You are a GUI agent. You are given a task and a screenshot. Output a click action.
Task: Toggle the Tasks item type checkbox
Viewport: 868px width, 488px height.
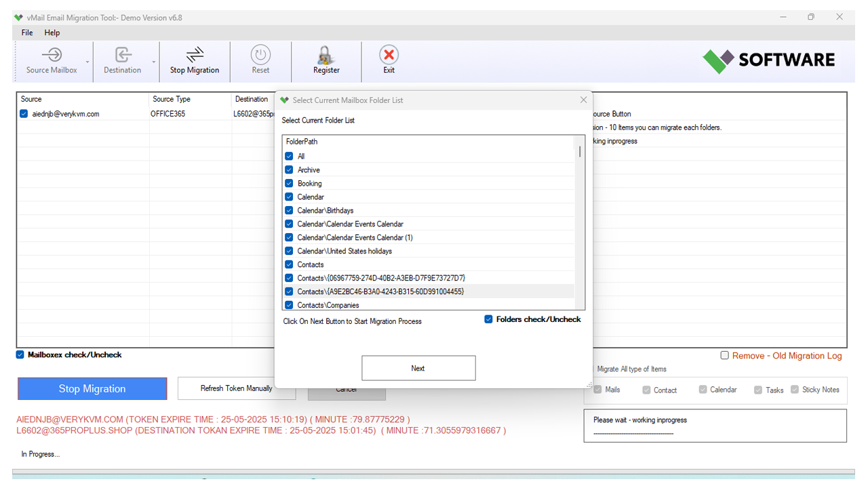point(758,390)
